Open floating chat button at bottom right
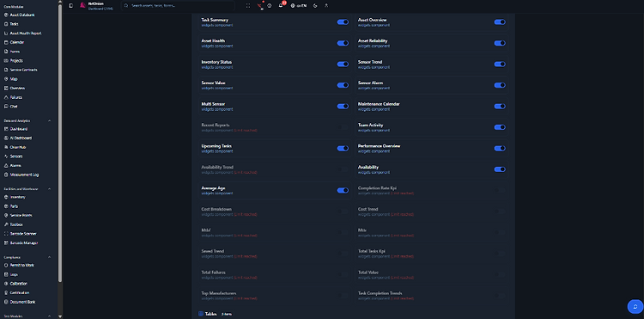This screenshot has width=644, height=319. tap(635, 307)
